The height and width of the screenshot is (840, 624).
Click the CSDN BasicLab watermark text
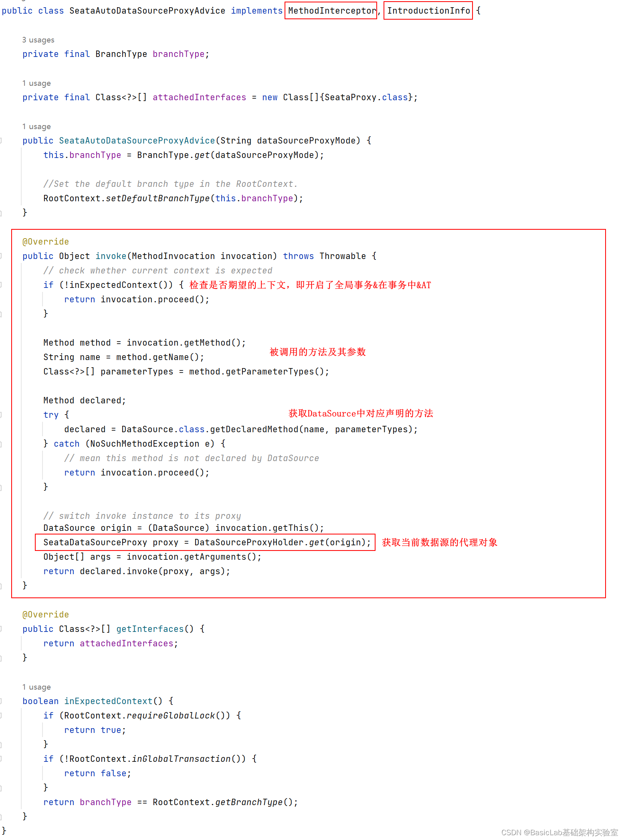559,833
